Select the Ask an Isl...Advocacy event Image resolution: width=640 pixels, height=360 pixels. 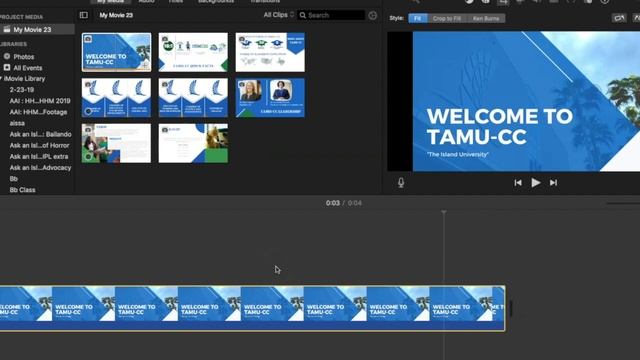(40, 167)
